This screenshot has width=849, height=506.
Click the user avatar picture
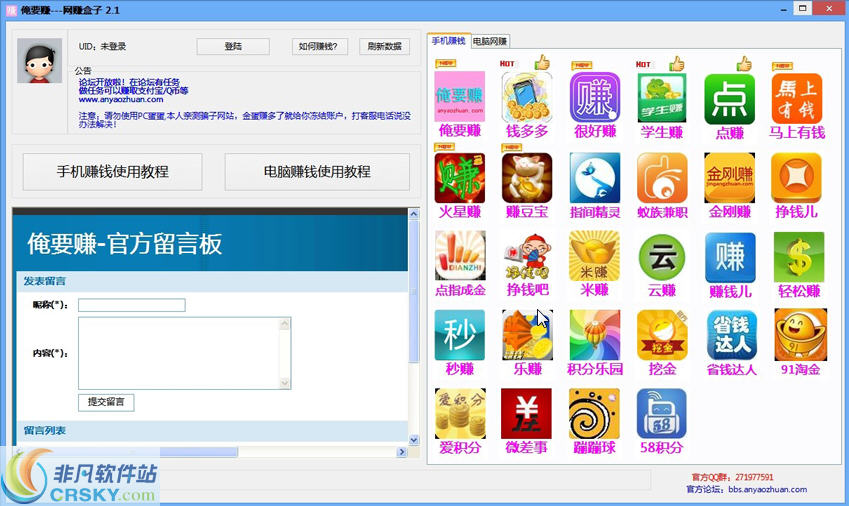[40, 61]
